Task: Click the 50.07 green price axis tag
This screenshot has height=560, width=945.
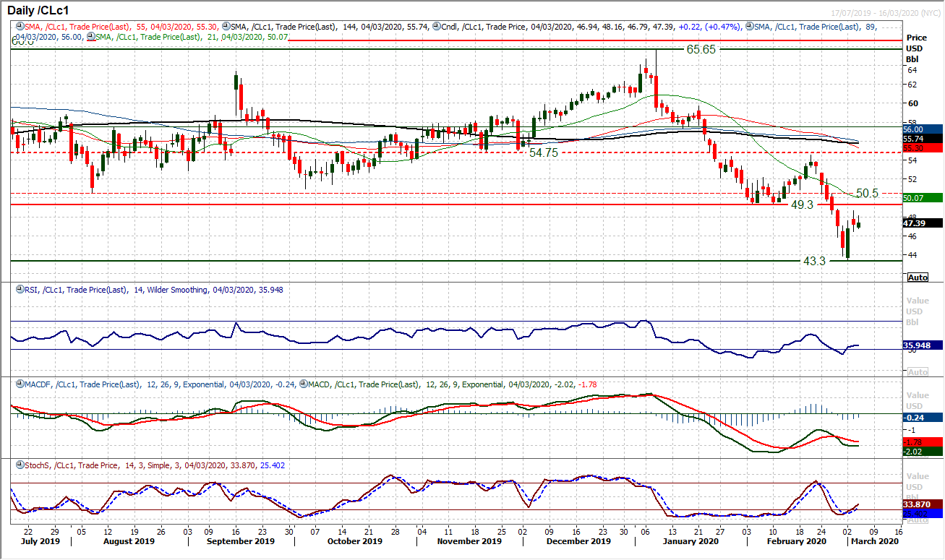Action: (922, 197)
